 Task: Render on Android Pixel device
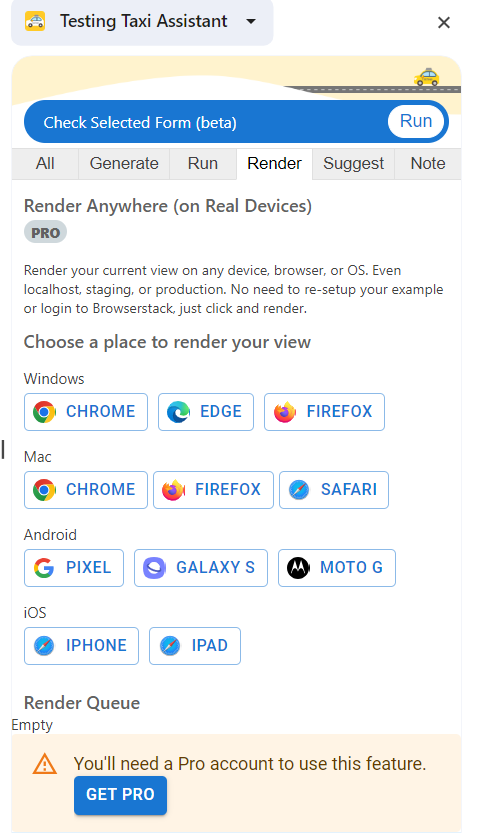(x=74, y=568)
